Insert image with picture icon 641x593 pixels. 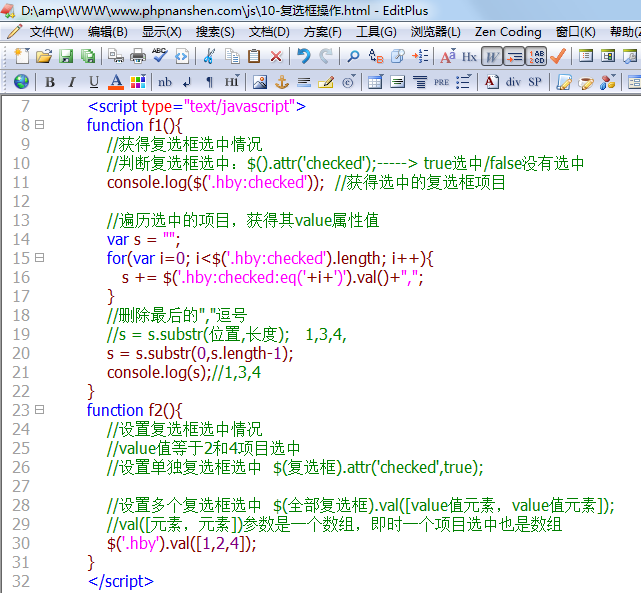(260, 82)
